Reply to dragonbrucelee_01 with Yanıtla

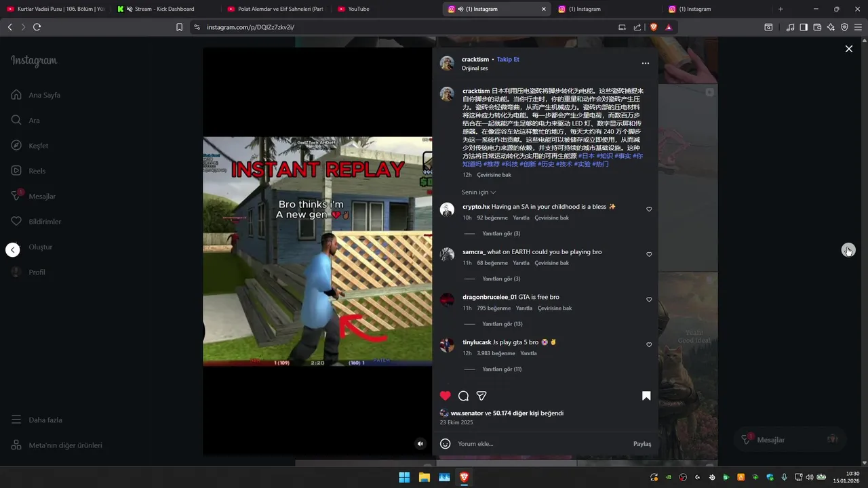point(524,308)
